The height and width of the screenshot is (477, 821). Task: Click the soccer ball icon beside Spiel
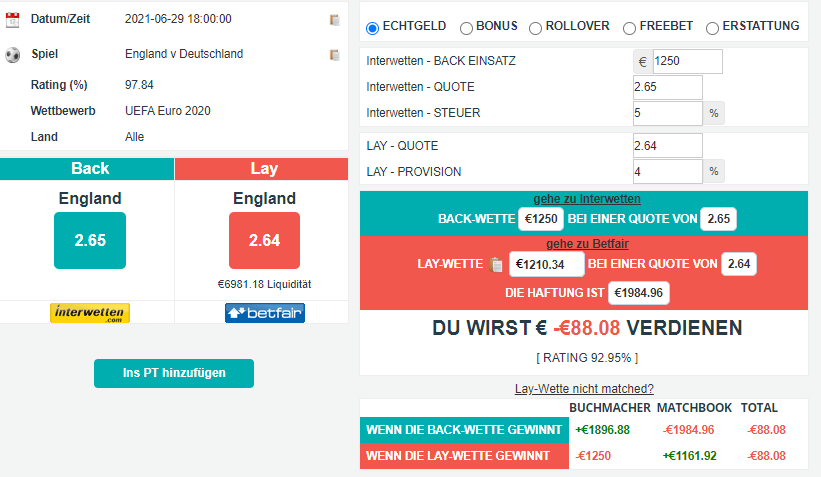(13, 54)
